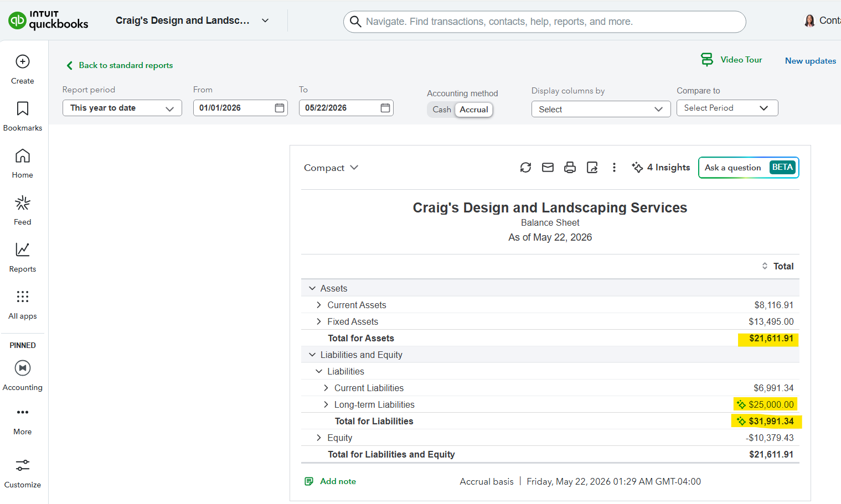Open the Create menu in sidebar
841x504 pixels.
(23, 69)
